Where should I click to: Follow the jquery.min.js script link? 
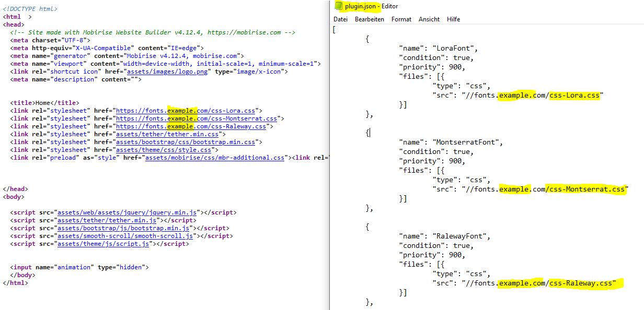(x=127, y=212)
